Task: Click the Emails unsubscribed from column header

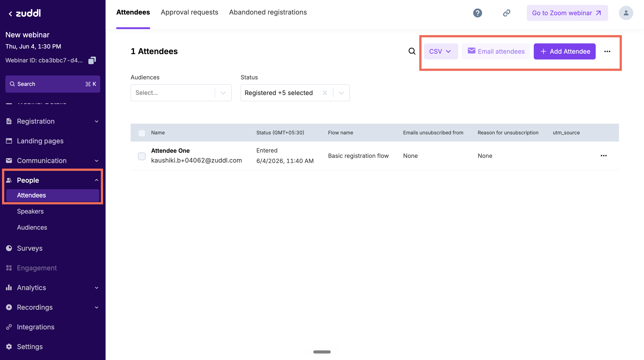Action: click(433, 133)
